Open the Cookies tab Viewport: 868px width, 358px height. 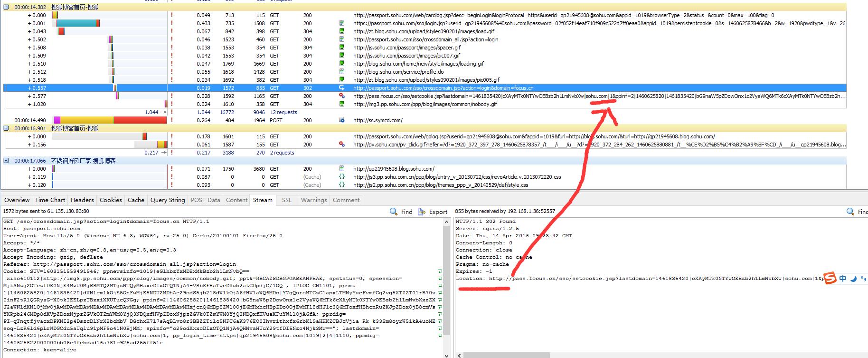pos(111,200)
